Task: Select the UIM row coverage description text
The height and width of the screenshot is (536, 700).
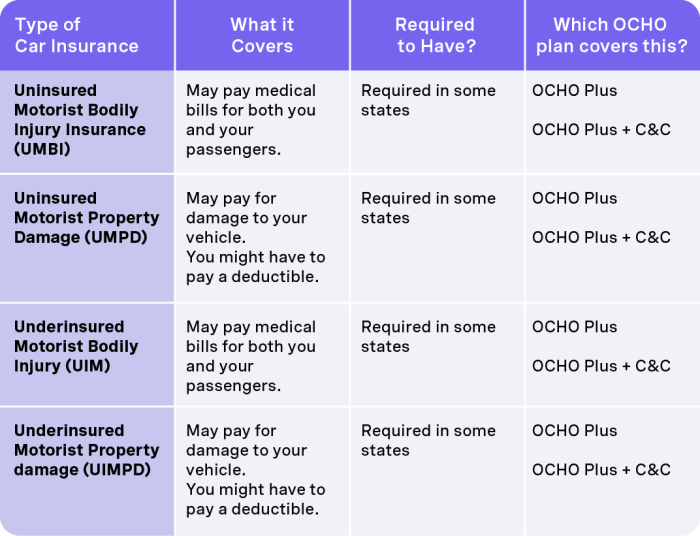Action: (251, 356)
